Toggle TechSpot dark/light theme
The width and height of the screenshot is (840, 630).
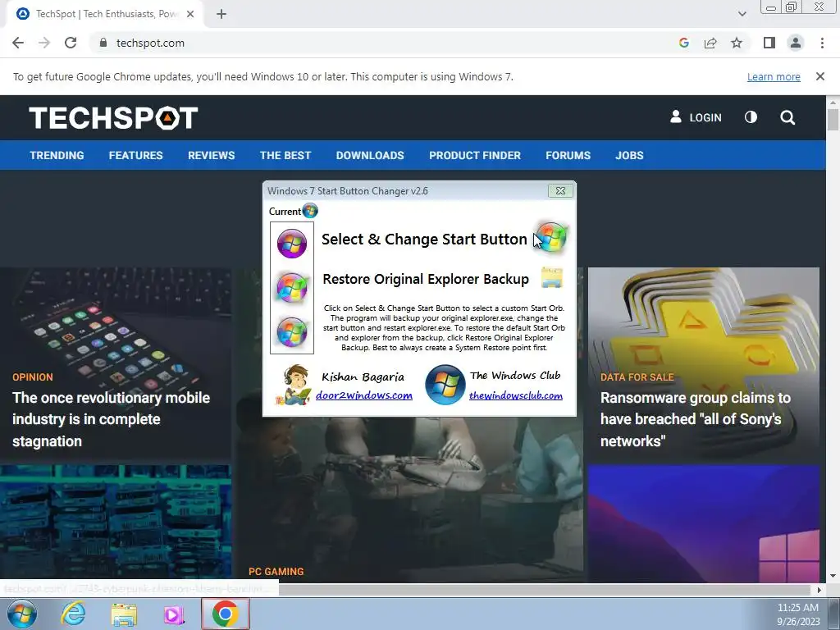(x=751, y=116)
